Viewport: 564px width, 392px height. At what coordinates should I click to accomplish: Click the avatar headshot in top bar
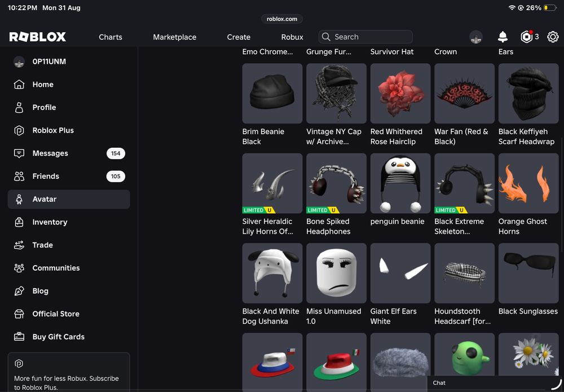(x=476, y=37)
